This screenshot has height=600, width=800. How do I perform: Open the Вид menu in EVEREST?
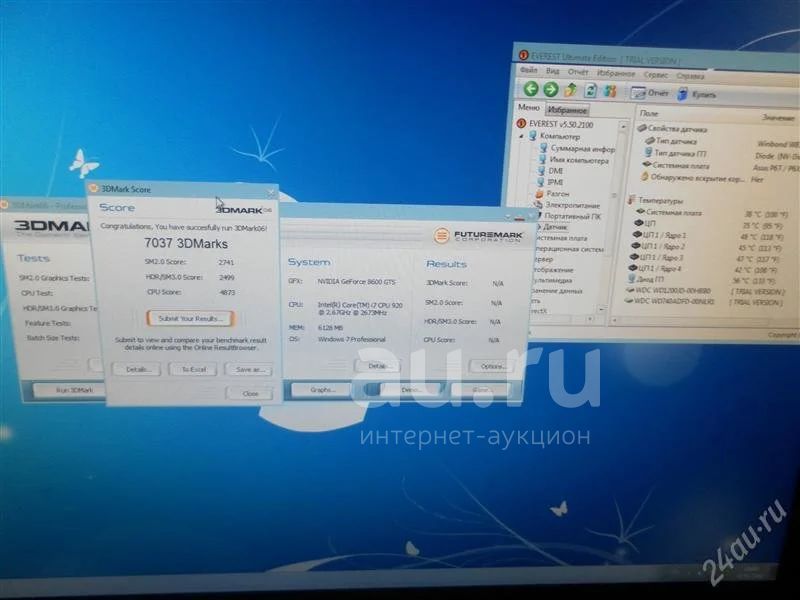[x=553, y=71]
